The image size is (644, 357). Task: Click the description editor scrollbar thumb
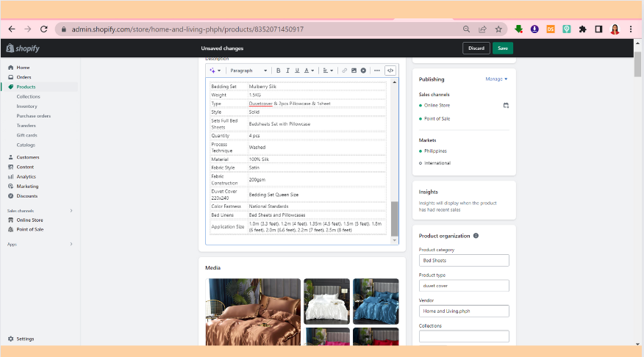[x=394, y=219]
